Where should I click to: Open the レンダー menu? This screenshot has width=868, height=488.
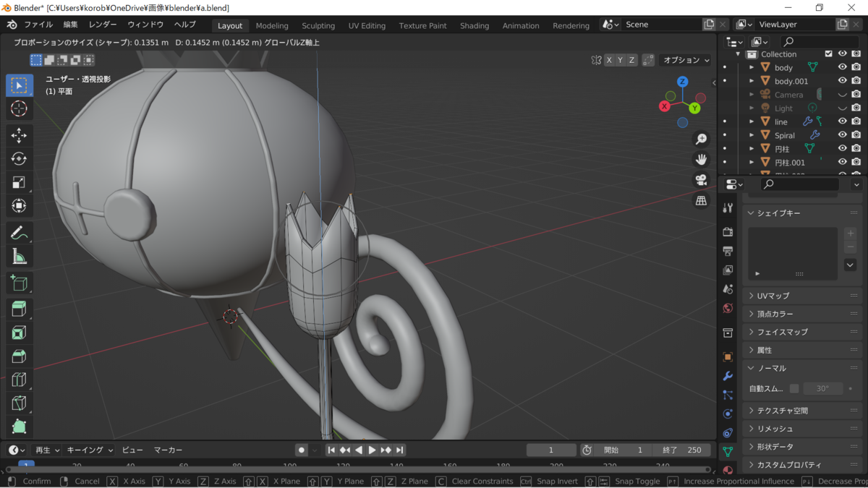[x=103, y=25]
